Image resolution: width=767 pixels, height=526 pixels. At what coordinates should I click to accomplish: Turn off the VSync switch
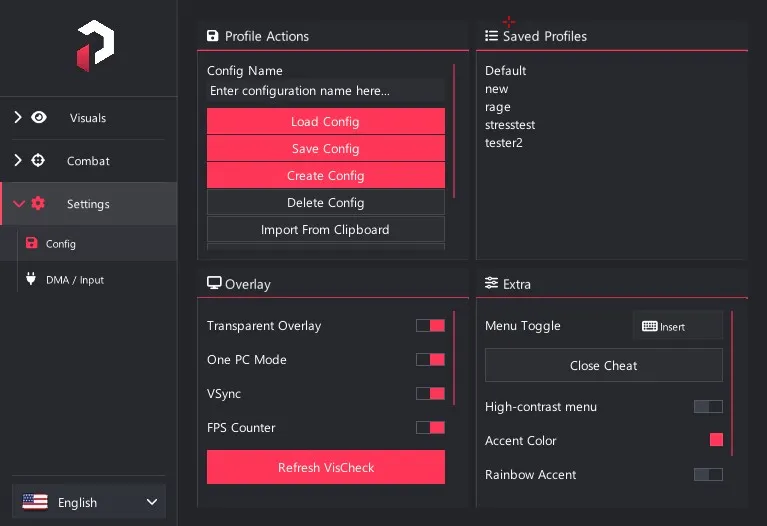tap(430, 393)
